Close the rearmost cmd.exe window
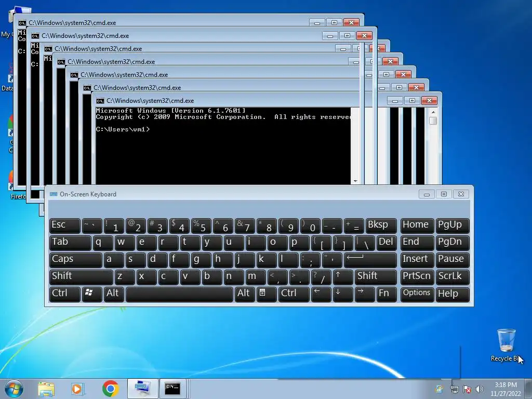The image size is (532, 399). pos(351,23)
